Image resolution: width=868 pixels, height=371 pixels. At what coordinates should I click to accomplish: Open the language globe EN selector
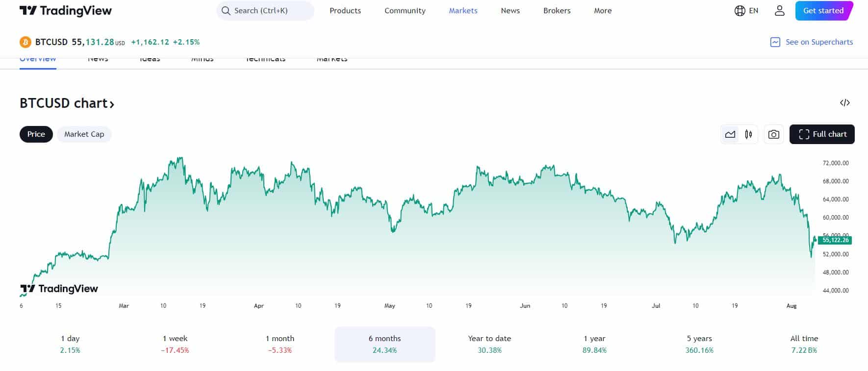[746, 11]
